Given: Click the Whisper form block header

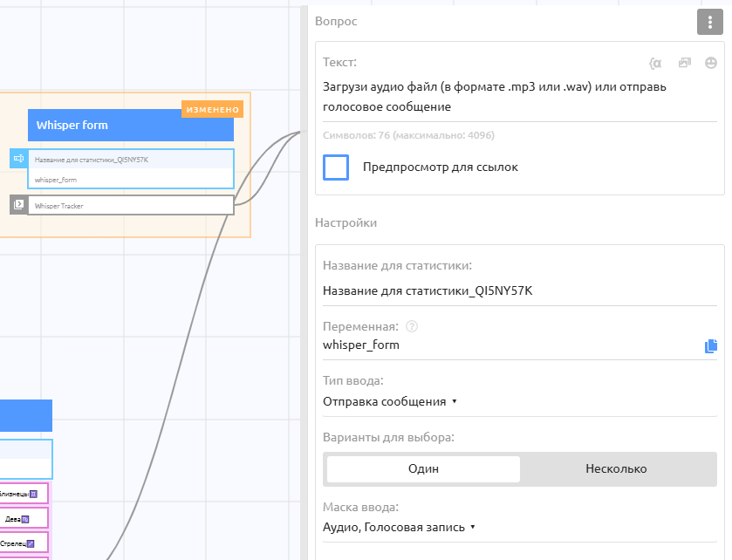Looking at the screenshot, I should pyautogui.click(x=130, y=126).
